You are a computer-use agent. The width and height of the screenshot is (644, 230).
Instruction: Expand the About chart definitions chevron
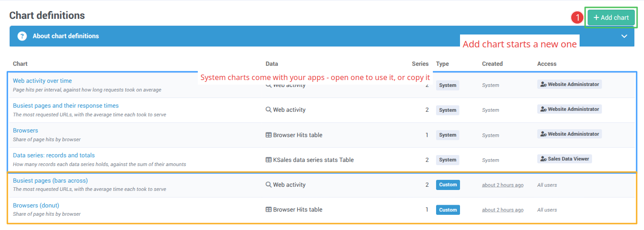(x=624, y=36)
